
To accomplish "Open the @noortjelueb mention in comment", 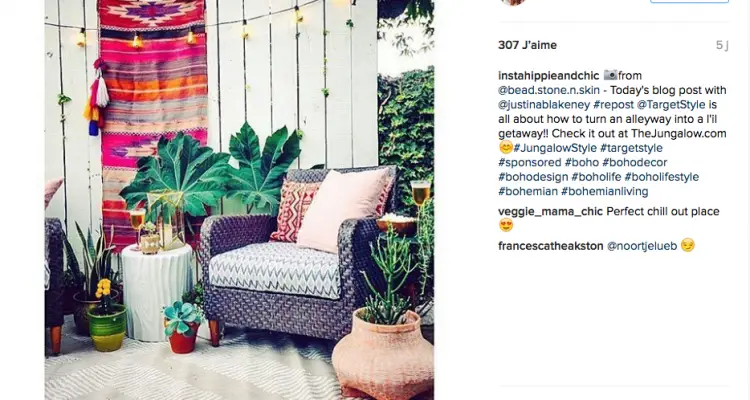I will tap(642, 246).
